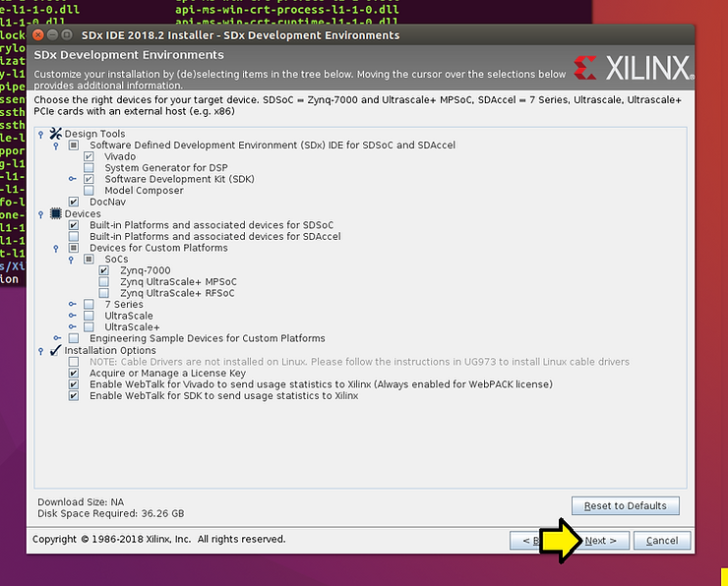
Task: Uncheck the DocNav checkbox
Action: click(74, 202)
